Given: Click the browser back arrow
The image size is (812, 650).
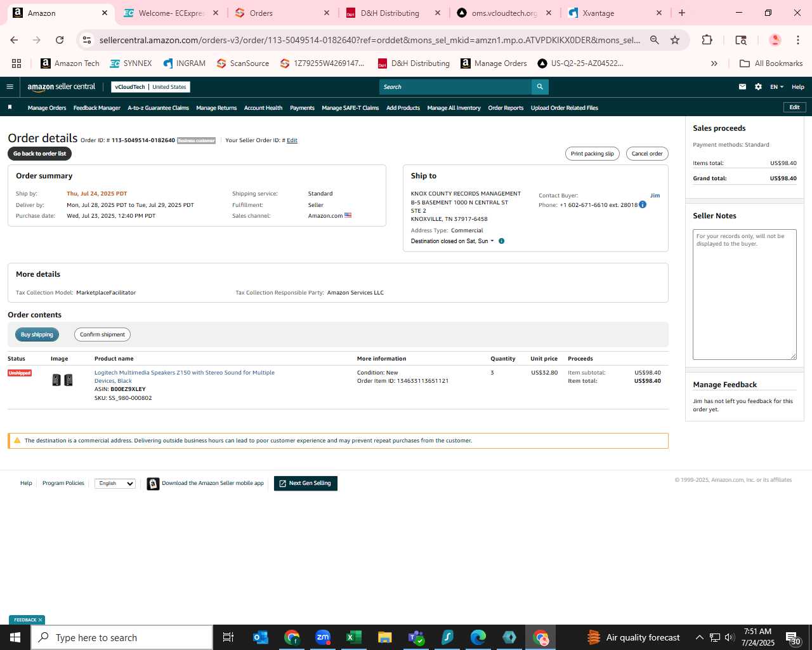Looking at the screenshot, I should [14, 40].
